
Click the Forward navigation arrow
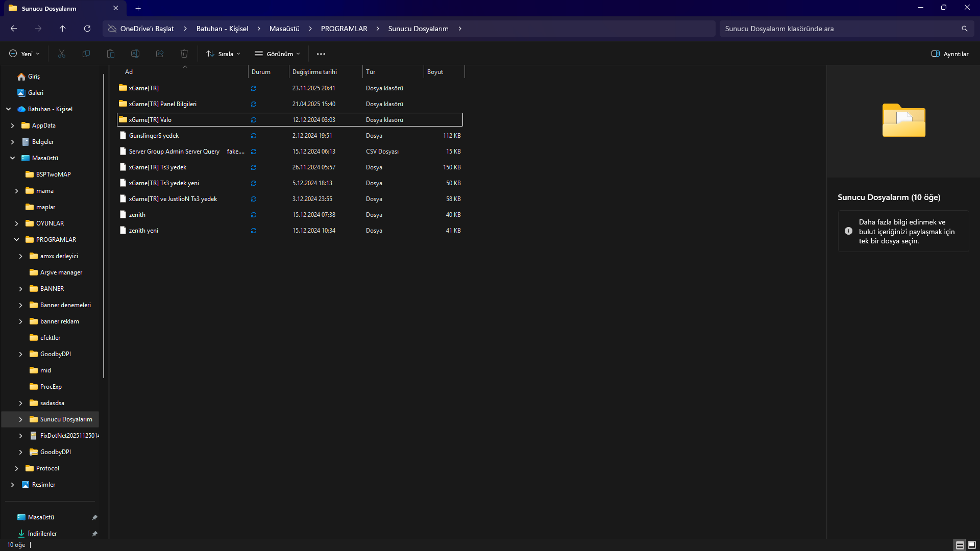(x=38, y=29)
